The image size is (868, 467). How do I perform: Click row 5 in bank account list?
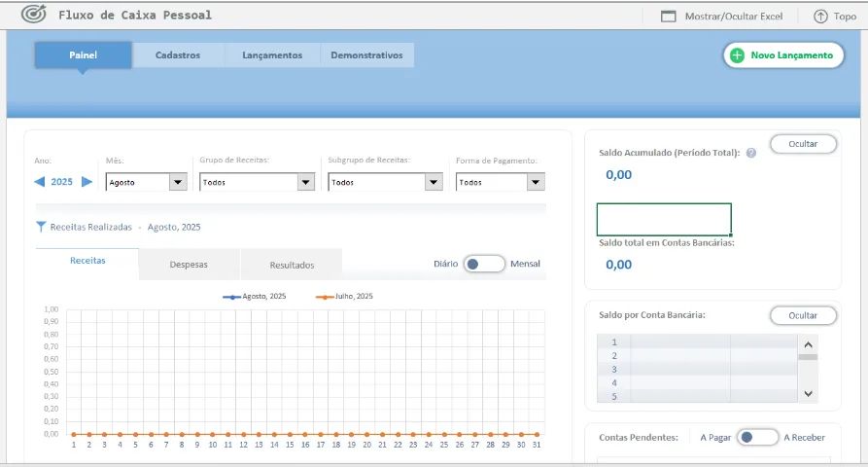click(x=697, y=396)
